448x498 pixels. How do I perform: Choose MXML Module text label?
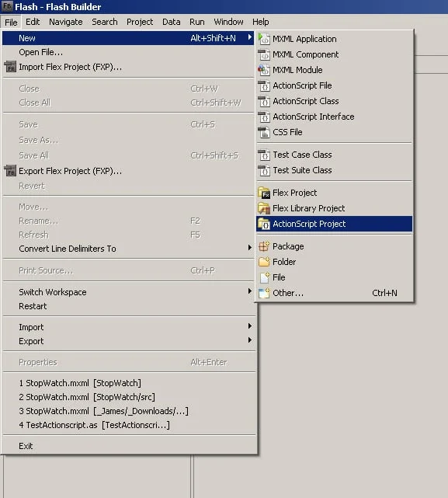coord(297,70)
